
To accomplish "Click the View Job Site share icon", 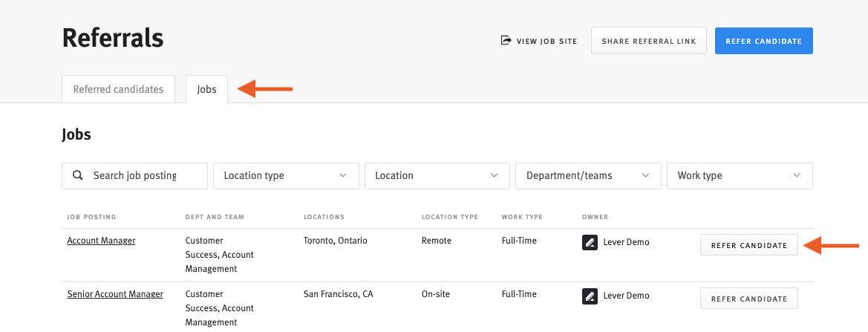I will coord(506,40).
